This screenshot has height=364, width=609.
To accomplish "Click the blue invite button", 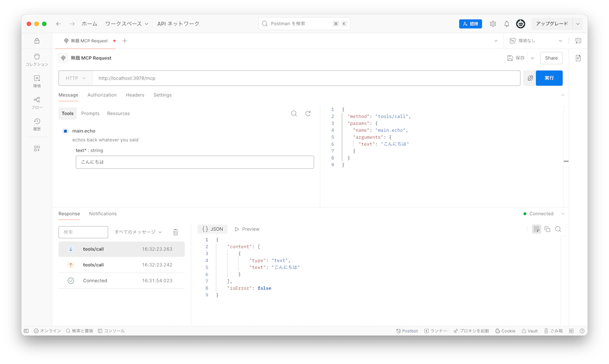I will tap(470, 24).
